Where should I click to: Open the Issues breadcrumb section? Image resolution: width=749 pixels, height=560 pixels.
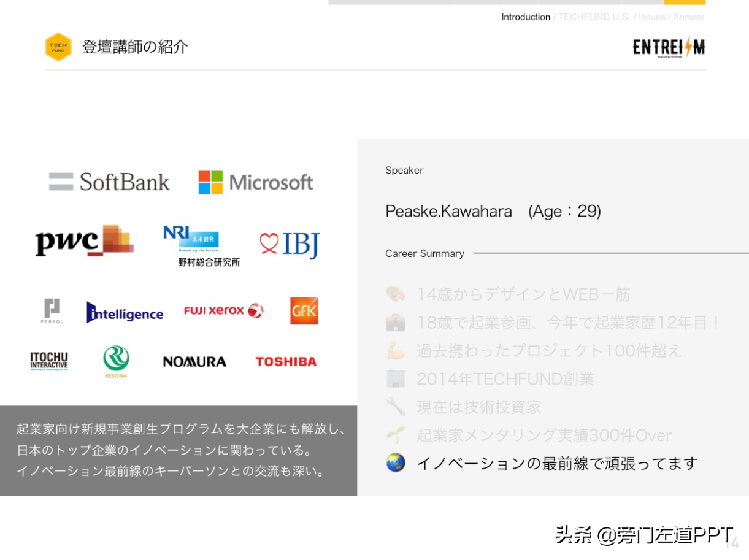tap(651, 17)
